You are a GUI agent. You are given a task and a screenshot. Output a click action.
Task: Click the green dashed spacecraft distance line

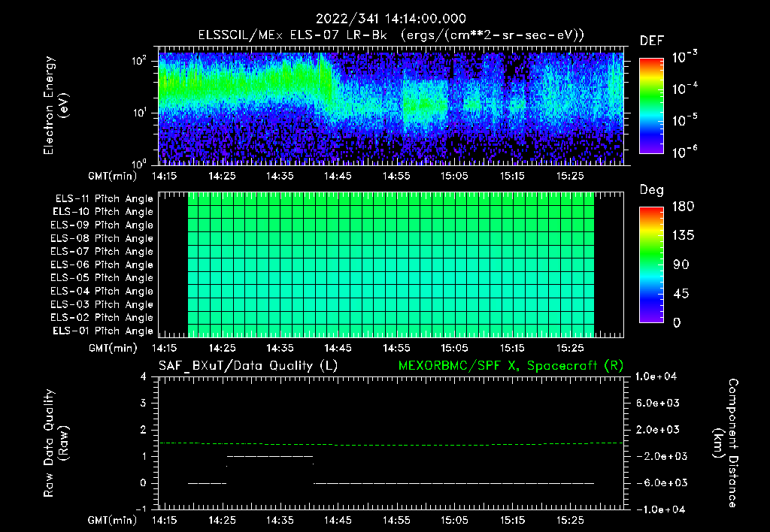pyautogui.click(x=391, y=444)
